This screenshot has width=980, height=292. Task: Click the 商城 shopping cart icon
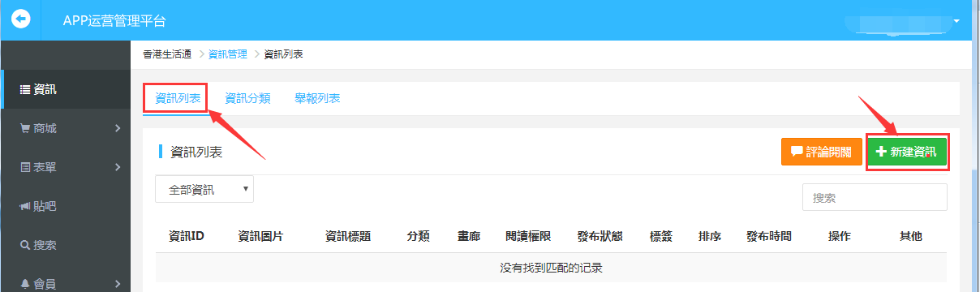(24, 128)
